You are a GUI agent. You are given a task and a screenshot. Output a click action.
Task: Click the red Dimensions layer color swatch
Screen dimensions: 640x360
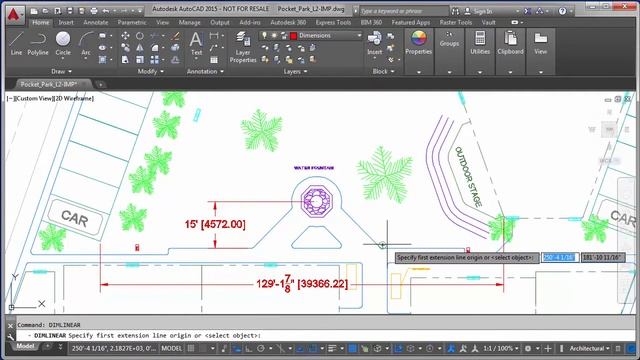[x=293, y=36]
